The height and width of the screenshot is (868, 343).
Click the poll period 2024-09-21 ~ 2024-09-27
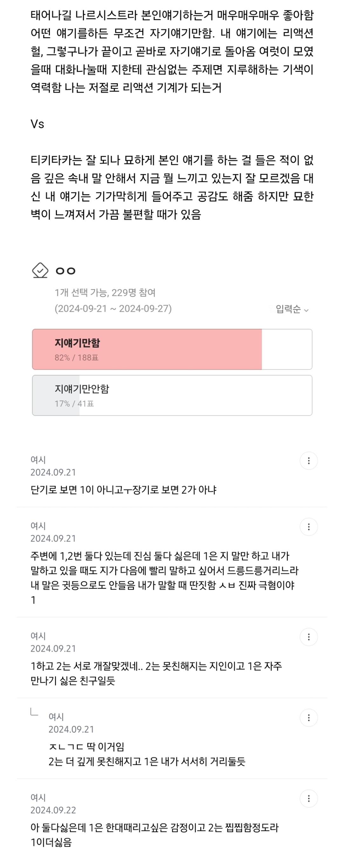[x=113, y=309]
